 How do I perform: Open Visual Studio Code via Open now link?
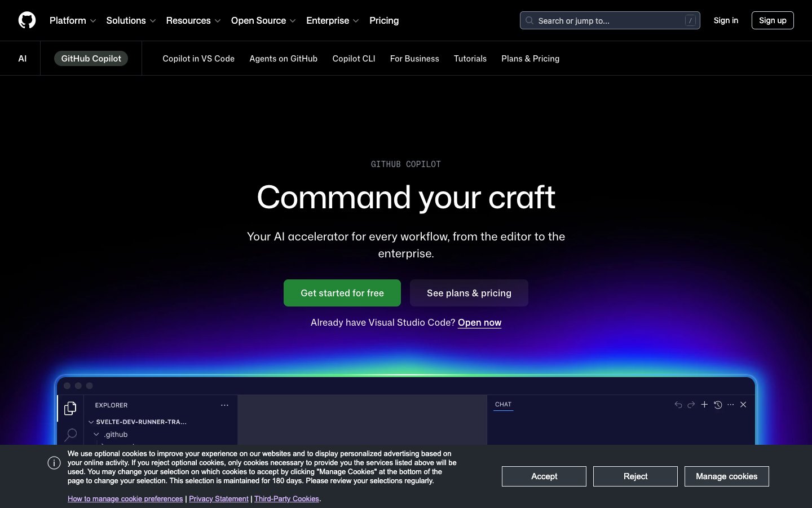point(479,322)
